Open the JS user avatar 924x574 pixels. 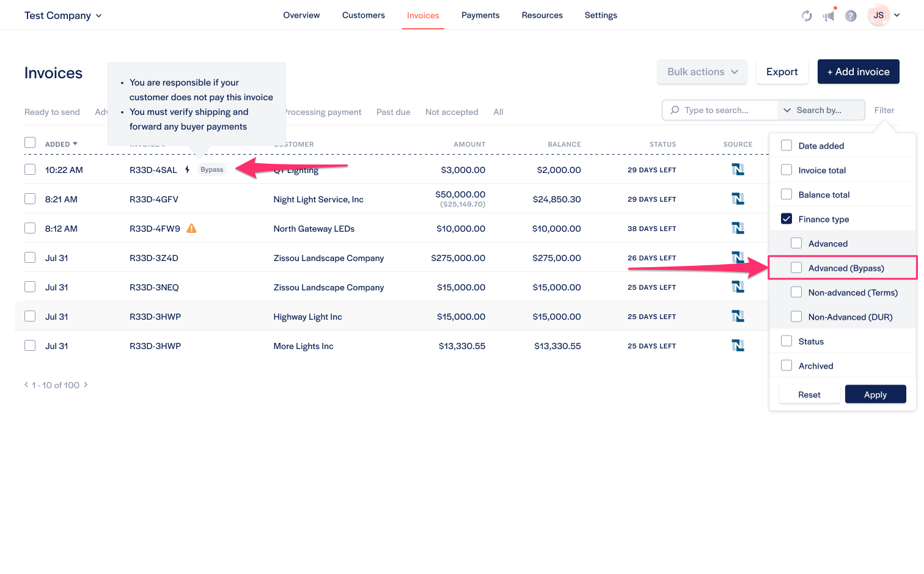click(879, 15)
